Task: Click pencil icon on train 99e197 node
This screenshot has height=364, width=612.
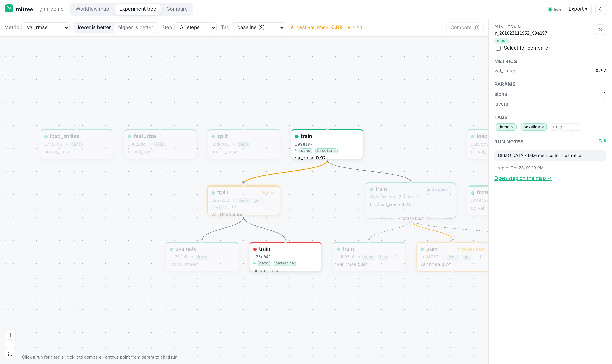Action: 296,151
